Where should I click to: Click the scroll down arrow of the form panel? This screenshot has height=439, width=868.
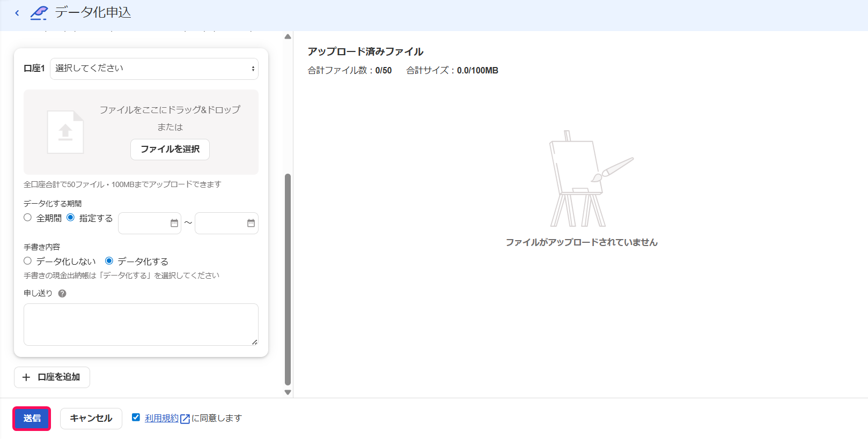coord(288,392)
